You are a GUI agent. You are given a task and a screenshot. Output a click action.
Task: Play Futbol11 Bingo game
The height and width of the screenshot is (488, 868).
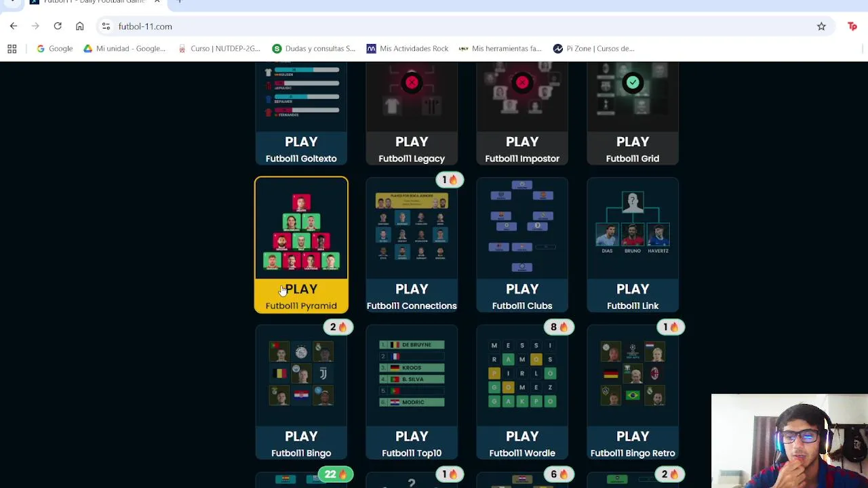301,443
